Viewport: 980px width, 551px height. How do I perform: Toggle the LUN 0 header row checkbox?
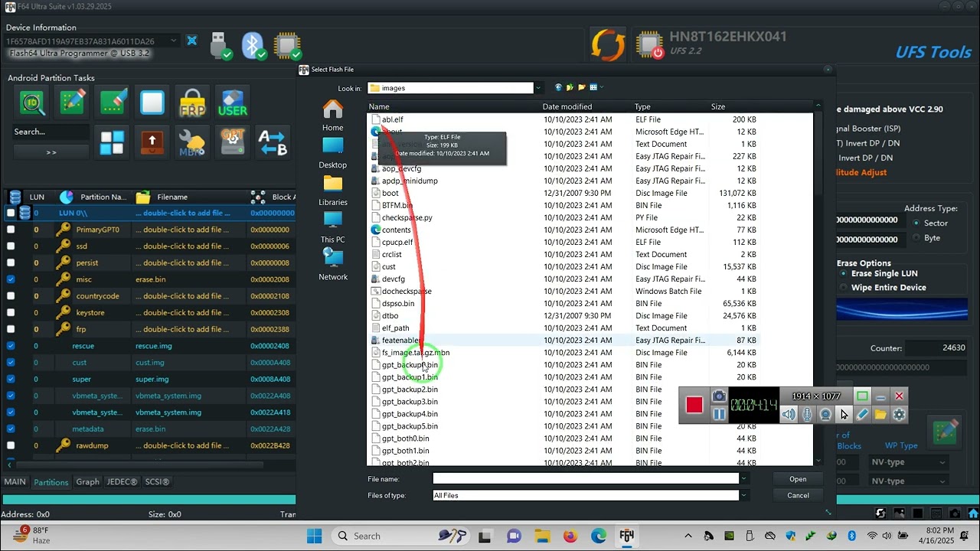(x=11, y=213)
